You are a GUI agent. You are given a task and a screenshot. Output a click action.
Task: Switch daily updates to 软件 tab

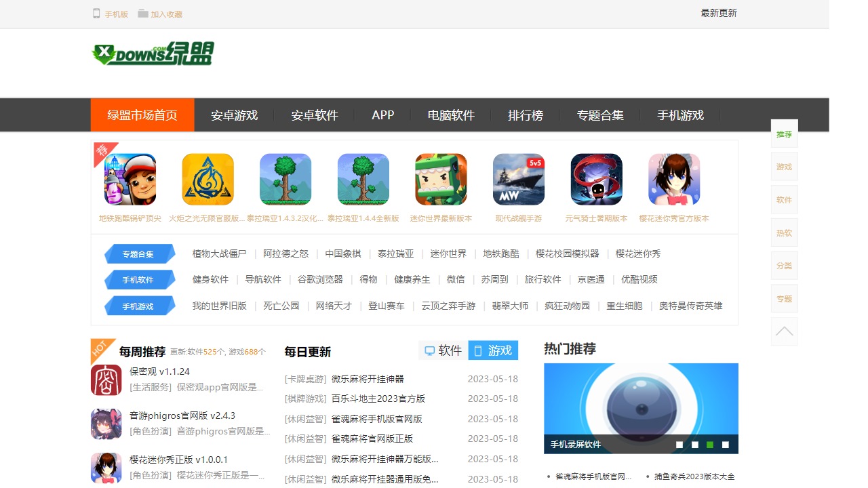[x=443, y=350]
